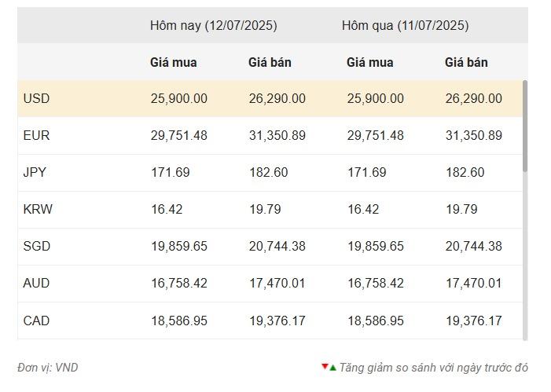Click the red down arrow legend icon
Viewport: 551px width, 392px height.
[325, 366]
